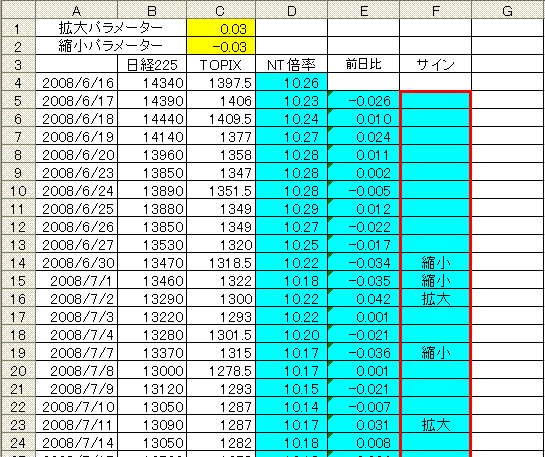Click the 前日比 value 0.031
The height and width of the screenshot is (457, 545).
[x=364, y=425]
